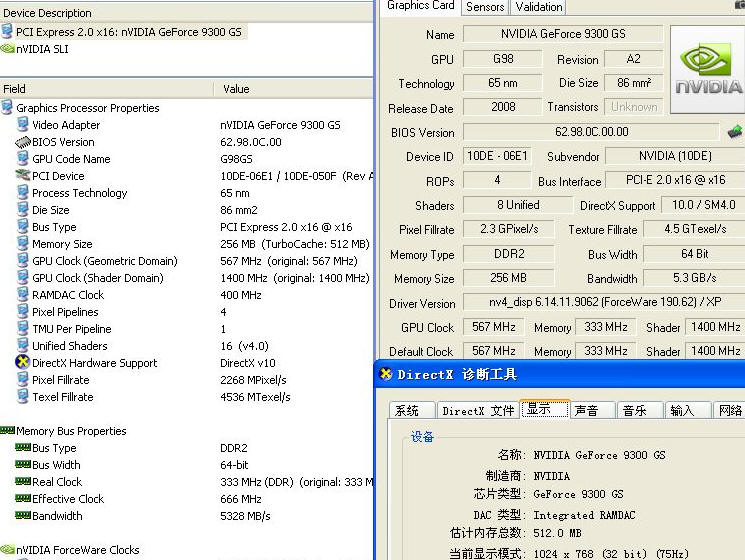
Task: Click the GPU field showing G98
Action: point(503,59)
